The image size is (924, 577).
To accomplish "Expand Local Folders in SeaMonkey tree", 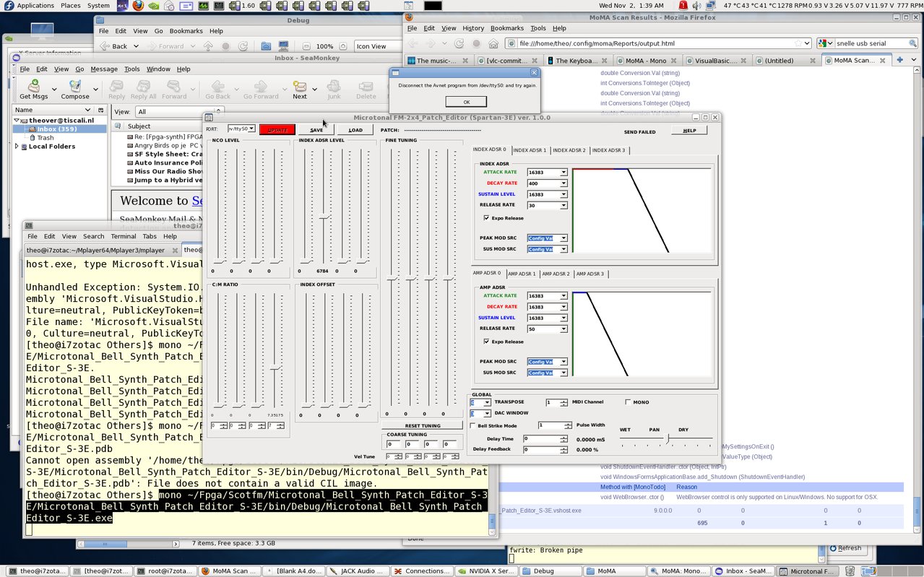I will (17, 147).
